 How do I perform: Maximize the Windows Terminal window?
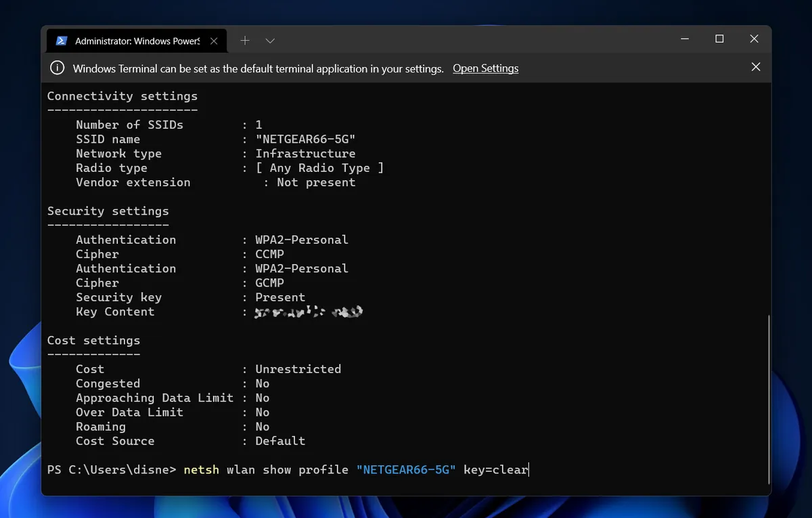coord(719,39)
